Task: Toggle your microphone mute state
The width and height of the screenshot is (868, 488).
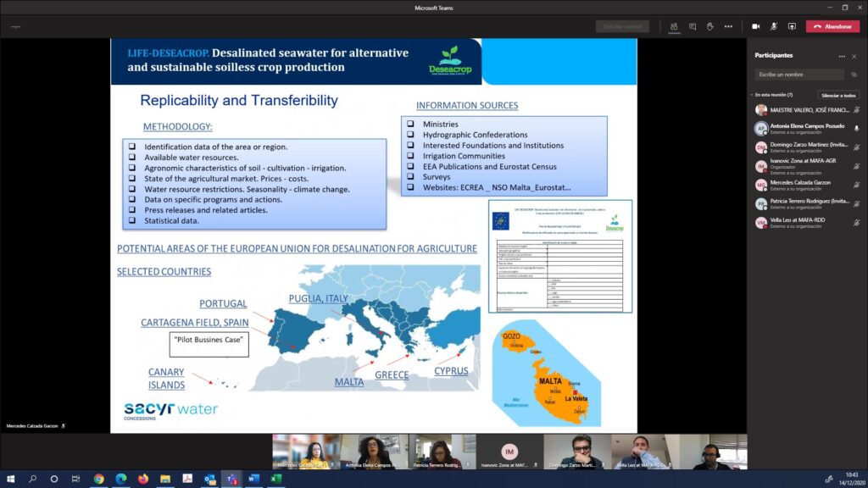Action: tap(774, 26)
